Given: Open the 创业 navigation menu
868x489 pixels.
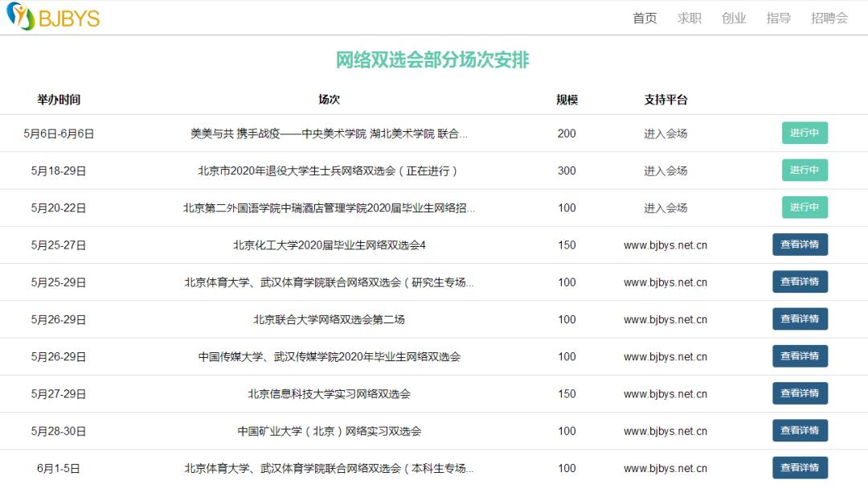Looking at the screenshot, I should pyautogui.click(x=734, y=18).
